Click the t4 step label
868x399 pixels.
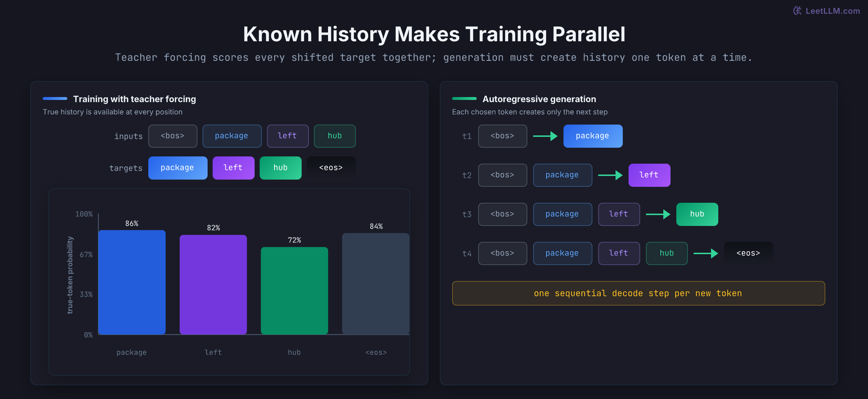pyautogui.click(x=467, y=254)
